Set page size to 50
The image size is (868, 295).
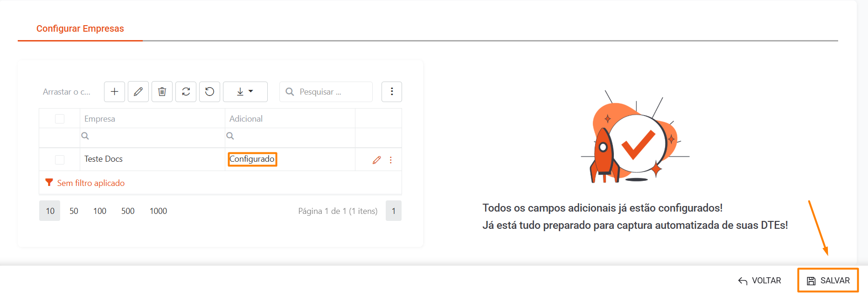click(74, 211)
